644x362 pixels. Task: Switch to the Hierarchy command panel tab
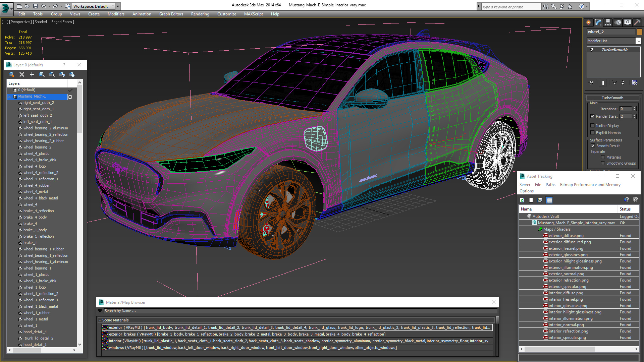pos(608,22)
